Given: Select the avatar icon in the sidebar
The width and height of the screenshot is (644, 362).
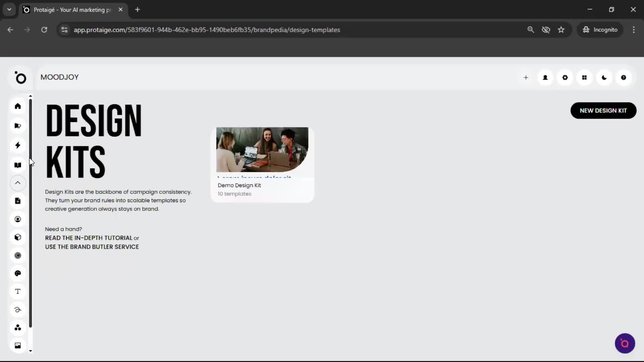Looking at the screenshot, I should tap(18, 219).
